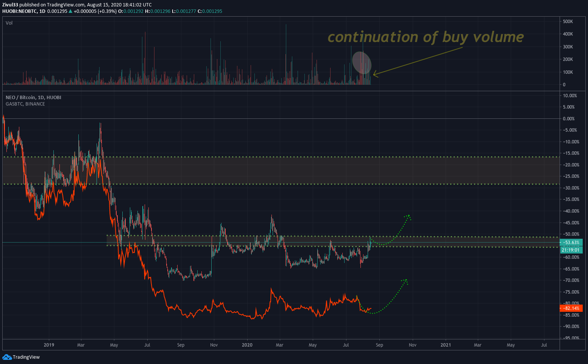The width and height of the screenshot is (588, 364).
Task: Click the Vol indicator label
Action: point(9,23)
